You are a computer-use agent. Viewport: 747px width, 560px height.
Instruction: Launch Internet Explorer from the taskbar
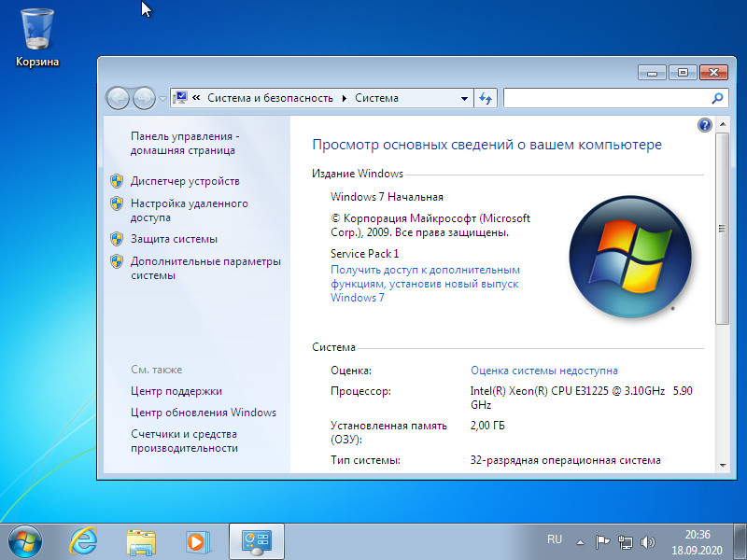coord(83,542)
